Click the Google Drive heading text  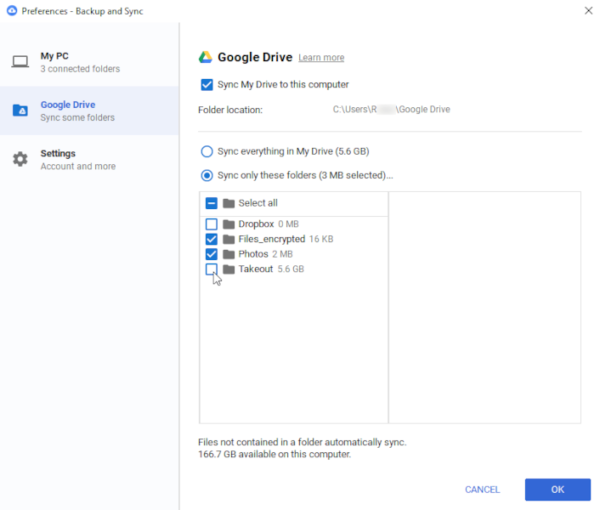click(x=255, y=57)
